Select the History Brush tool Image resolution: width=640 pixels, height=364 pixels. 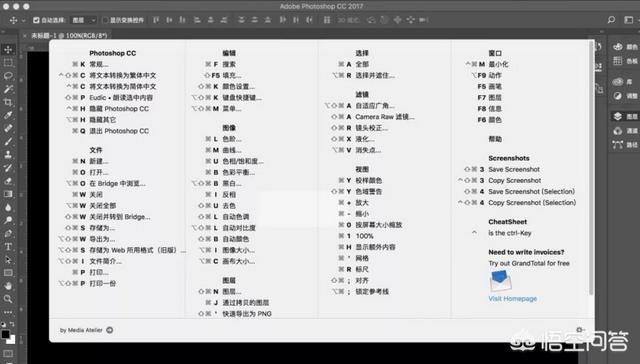pyautogui.click(x=8, y=167)
